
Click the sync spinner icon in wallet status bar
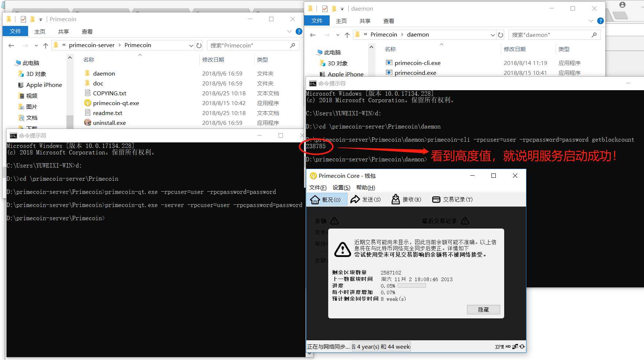point(522,346)
